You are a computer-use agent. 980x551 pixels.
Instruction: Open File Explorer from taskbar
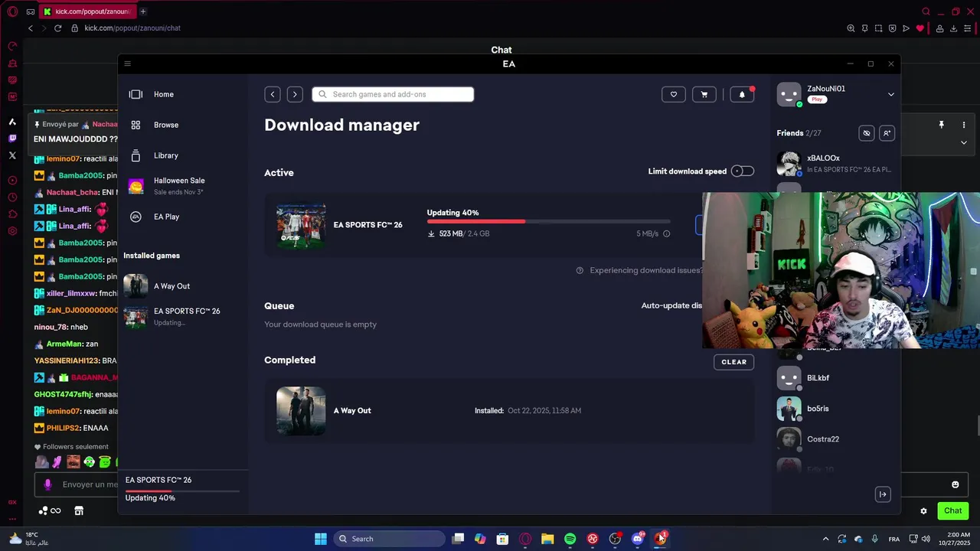pos(547,539)
